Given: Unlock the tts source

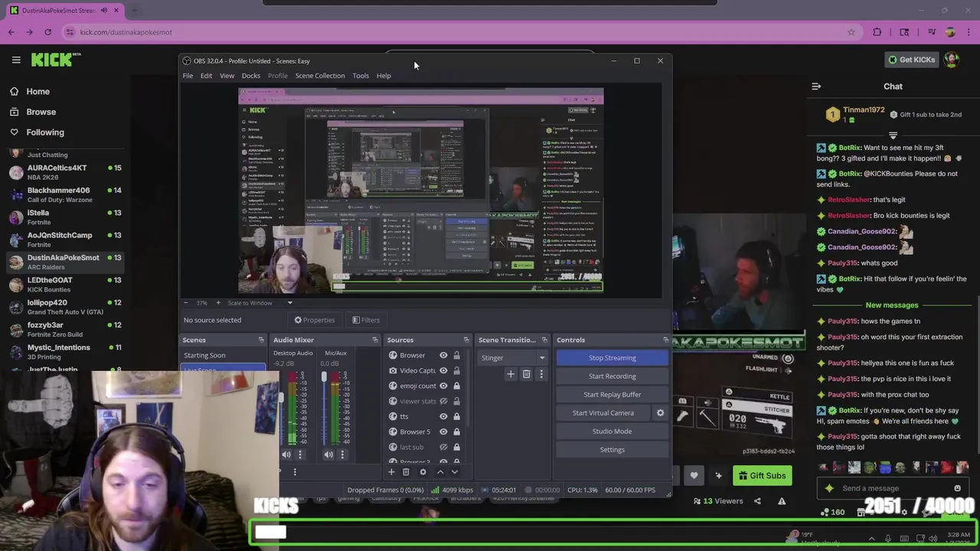Looking at the screenshot, I should [x=456, y=416].
